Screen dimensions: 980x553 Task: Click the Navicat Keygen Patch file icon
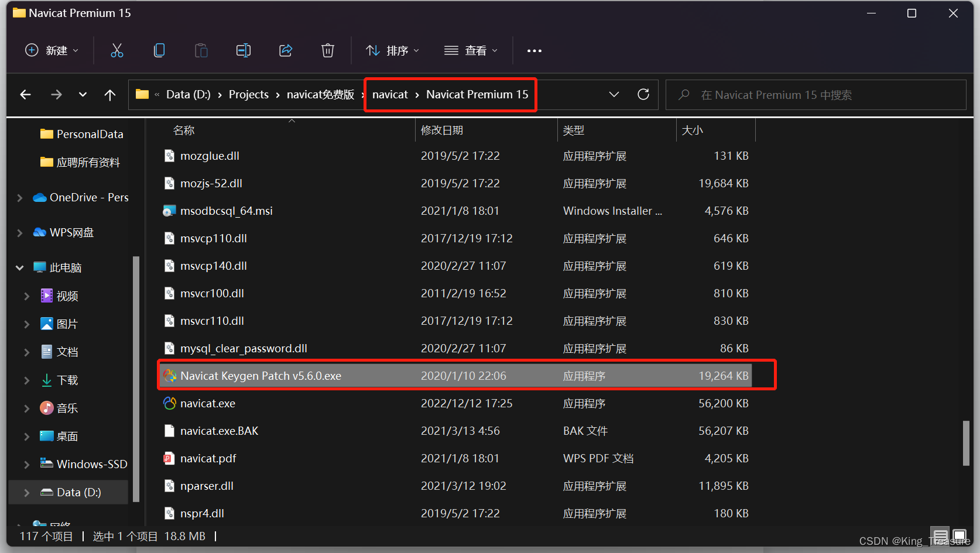click(170, 376)
